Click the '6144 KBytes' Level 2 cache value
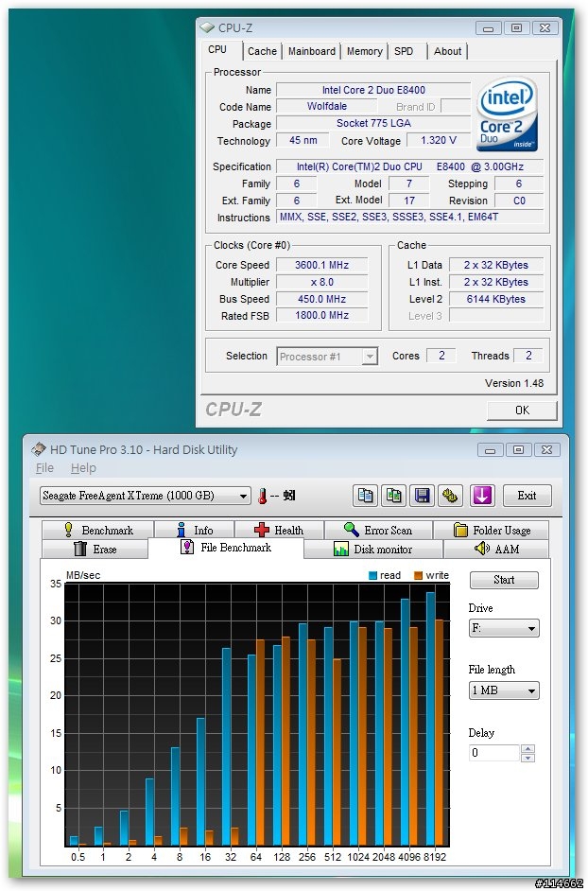Image resolution: width=588 pixels, height=891 pixels. tap(496, 299)
